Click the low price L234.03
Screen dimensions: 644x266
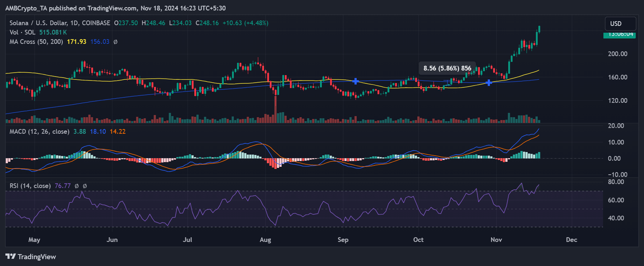pyautogui.click(x=181, y=23)
